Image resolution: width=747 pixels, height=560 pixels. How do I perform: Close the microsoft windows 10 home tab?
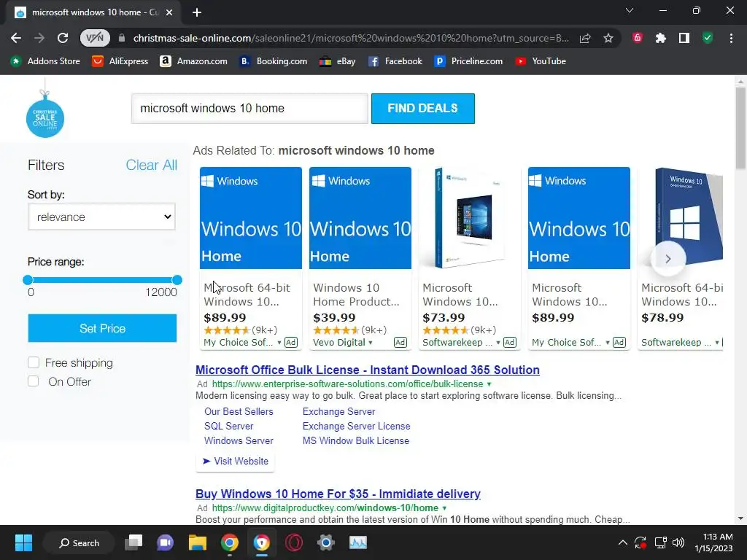coord(169,12)
